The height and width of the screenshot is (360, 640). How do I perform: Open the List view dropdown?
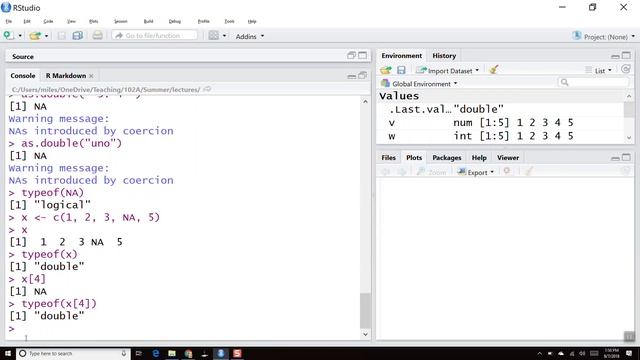coord(598,71)
